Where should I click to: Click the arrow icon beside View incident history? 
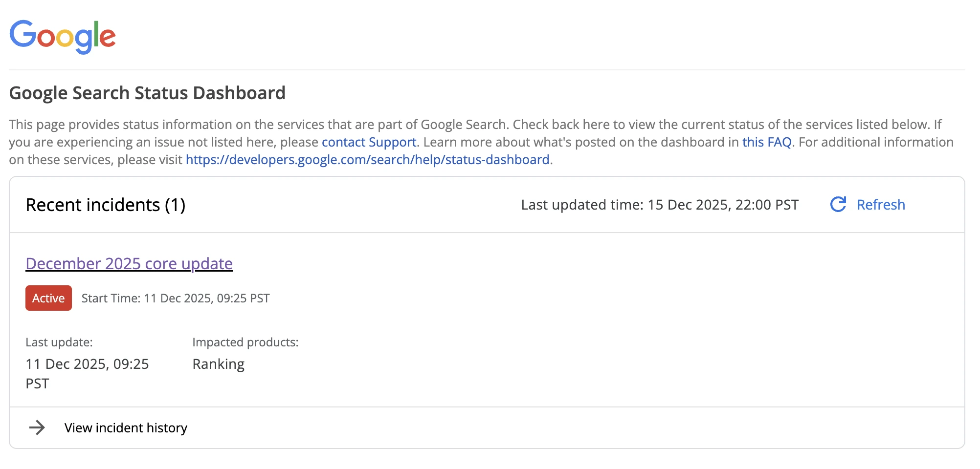tap(38, 428)
